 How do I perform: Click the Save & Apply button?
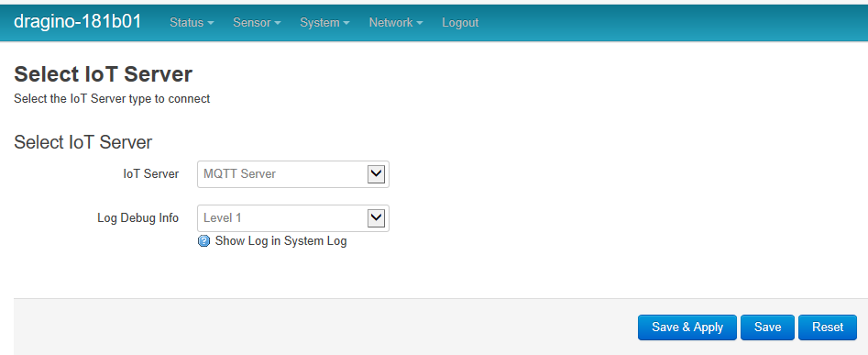[x=687, y=327]
